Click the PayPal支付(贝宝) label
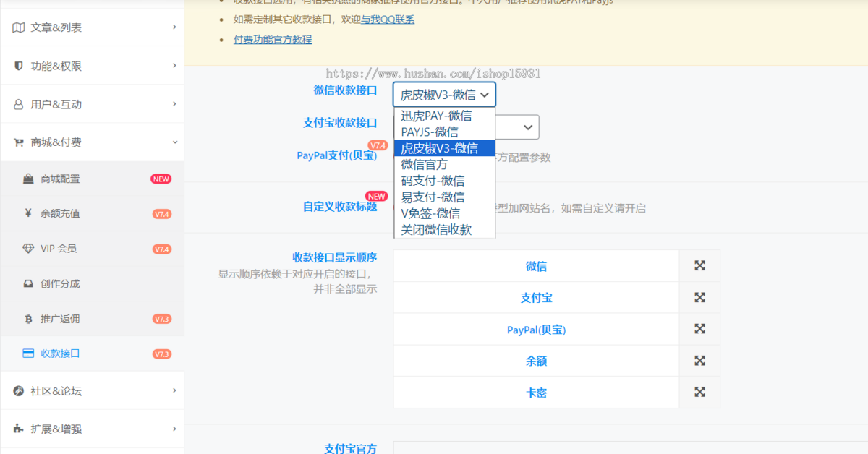Viewport: 868px width, 454px height. point(337,155)
